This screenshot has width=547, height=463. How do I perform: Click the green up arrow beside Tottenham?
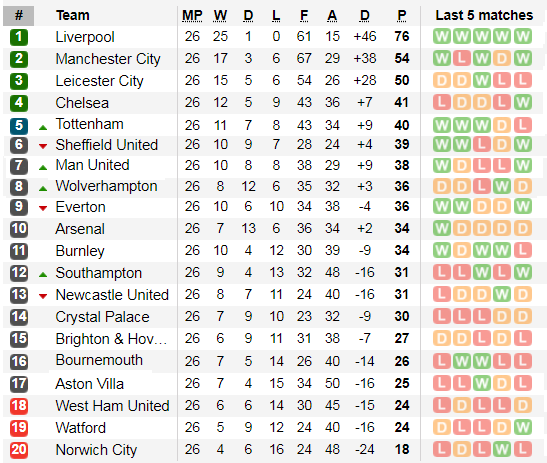[x=43, y=127]
